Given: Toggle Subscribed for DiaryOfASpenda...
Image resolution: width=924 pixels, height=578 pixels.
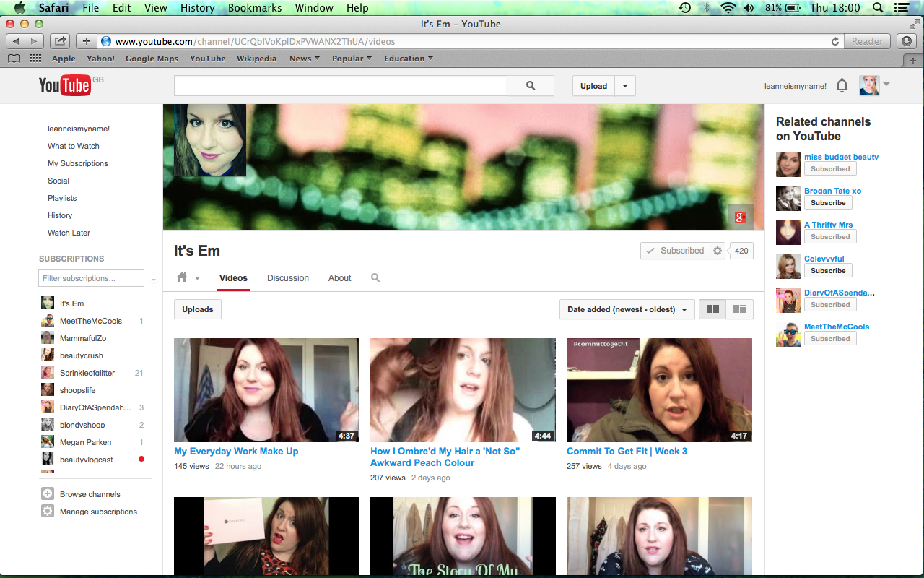Looking at the screenshot, I should (x=830, y=305).
